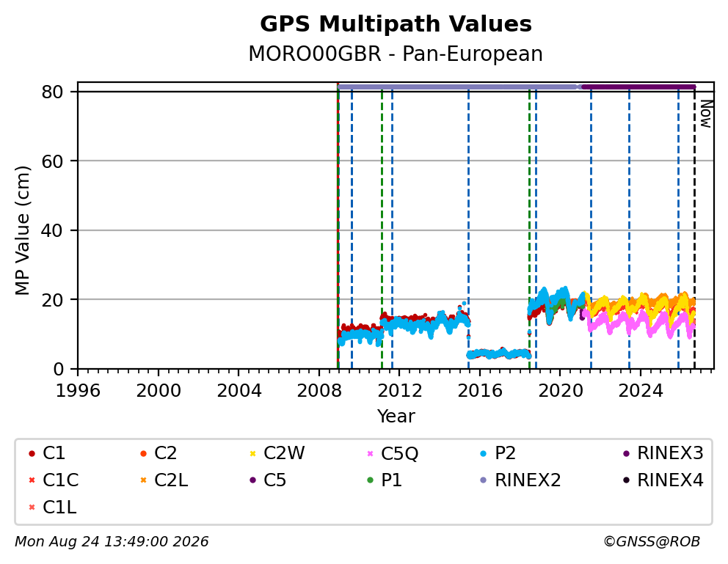Select the P1 green legend marker
This screenshot has width=728, height=564.
click(370, 480)
